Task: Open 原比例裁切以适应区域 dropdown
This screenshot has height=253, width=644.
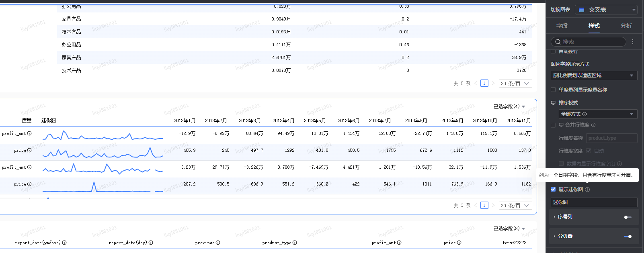Action: (x=593, y=75)
